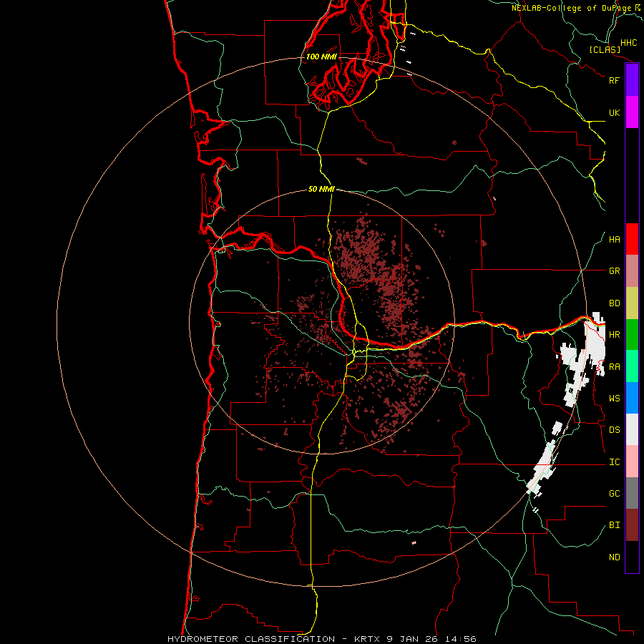
Task: Click the BI legend label
Action: click(614, 525)
